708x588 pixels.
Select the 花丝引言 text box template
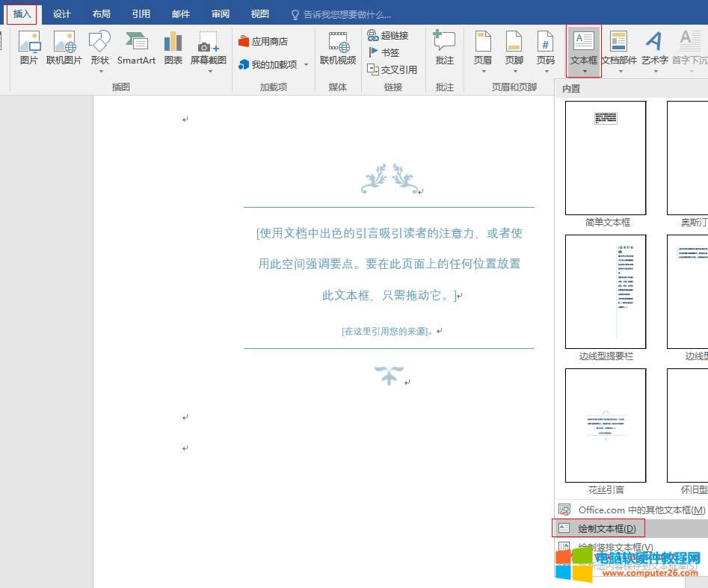click(605, 424)
